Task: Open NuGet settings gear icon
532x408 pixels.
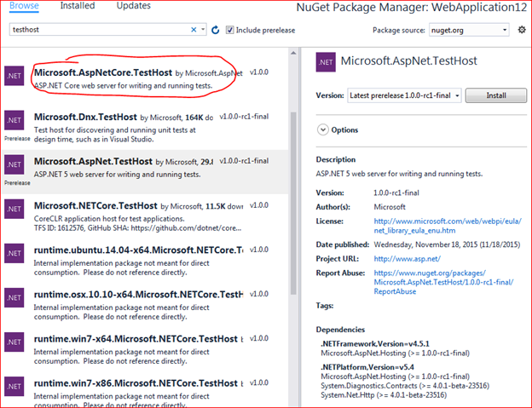Action: click(x=522, y=30)
